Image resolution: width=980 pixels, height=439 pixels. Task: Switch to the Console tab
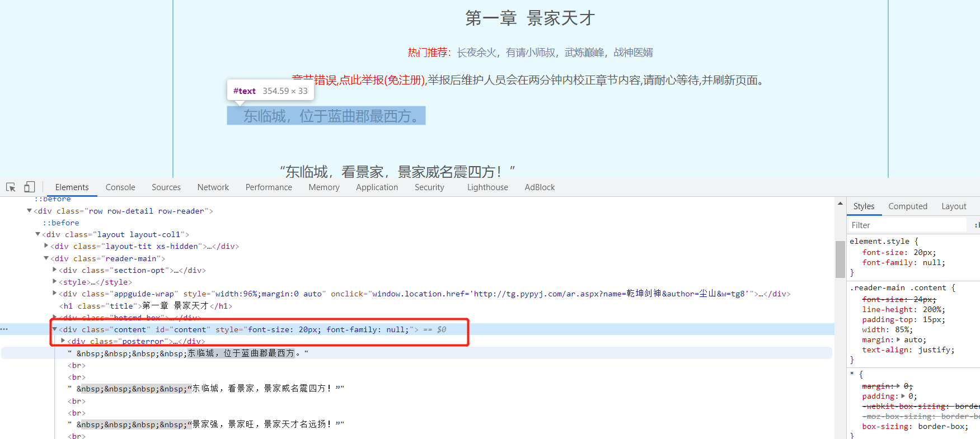coord(120,187)
